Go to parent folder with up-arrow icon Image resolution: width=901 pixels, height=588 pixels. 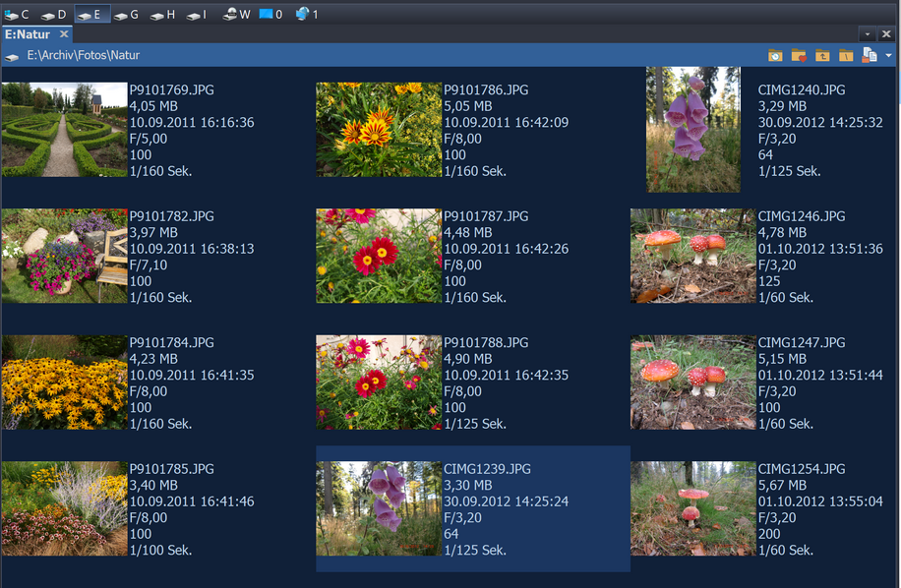(822, 56)
